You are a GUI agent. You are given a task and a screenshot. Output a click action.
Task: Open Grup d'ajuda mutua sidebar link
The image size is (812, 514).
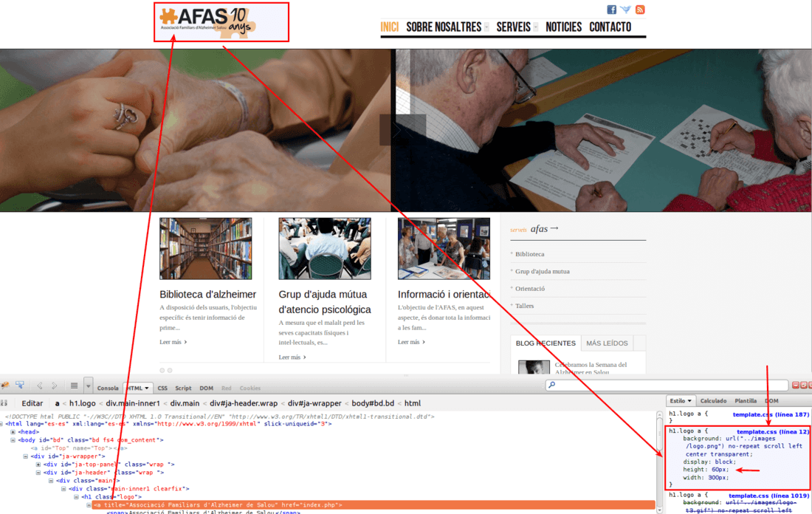(x=543, y=272)
